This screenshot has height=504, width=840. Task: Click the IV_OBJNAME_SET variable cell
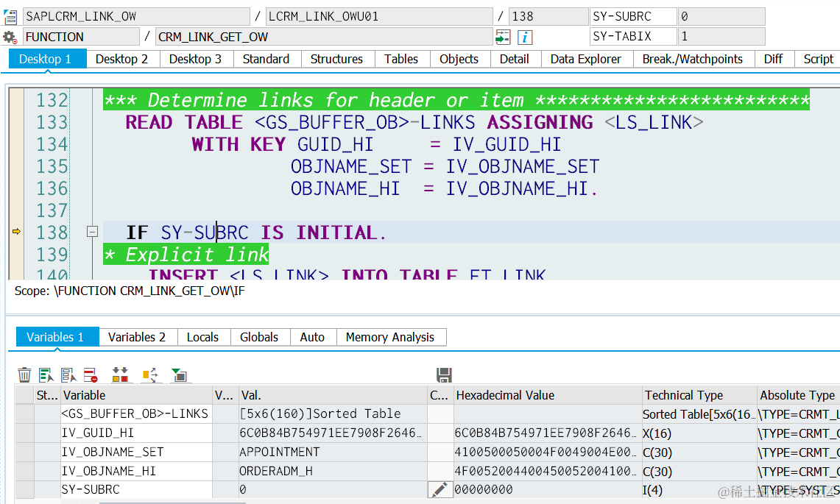point(137,452)
